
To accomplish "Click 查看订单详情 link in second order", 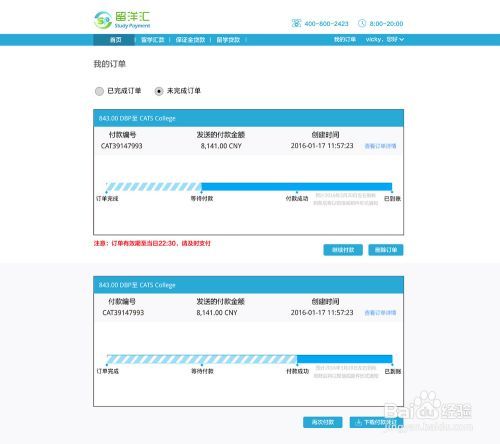I will pos(380,313).
